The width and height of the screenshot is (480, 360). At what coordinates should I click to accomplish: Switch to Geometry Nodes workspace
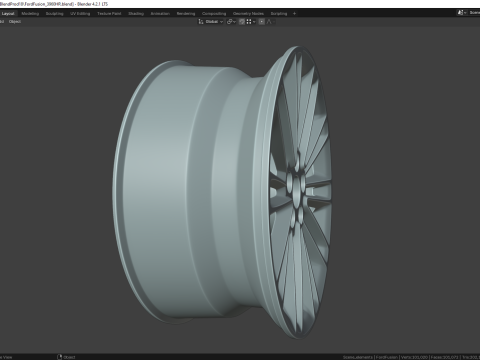coord(248,14)
